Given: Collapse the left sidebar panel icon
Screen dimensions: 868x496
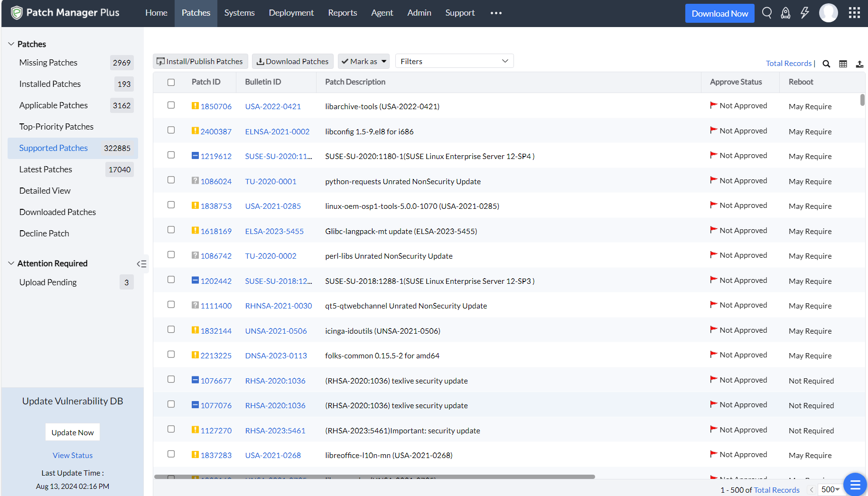Looking at the screenshot, I should click(141, 264).
